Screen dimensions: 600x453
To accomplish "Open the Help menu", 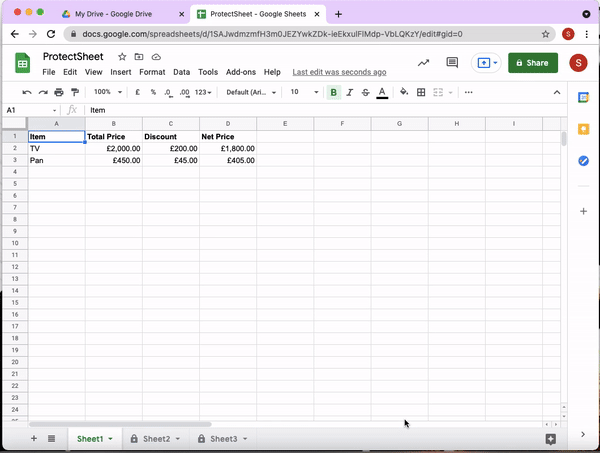I will 272,72.
